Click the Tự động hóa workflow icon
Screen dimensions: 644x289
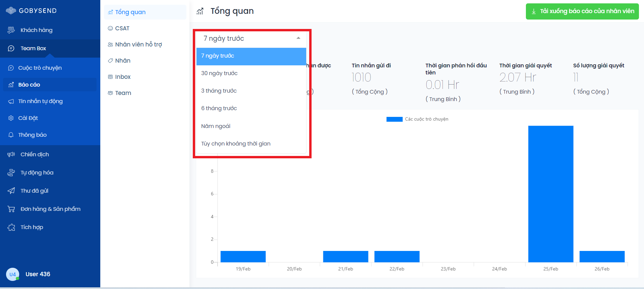point(11,172)
